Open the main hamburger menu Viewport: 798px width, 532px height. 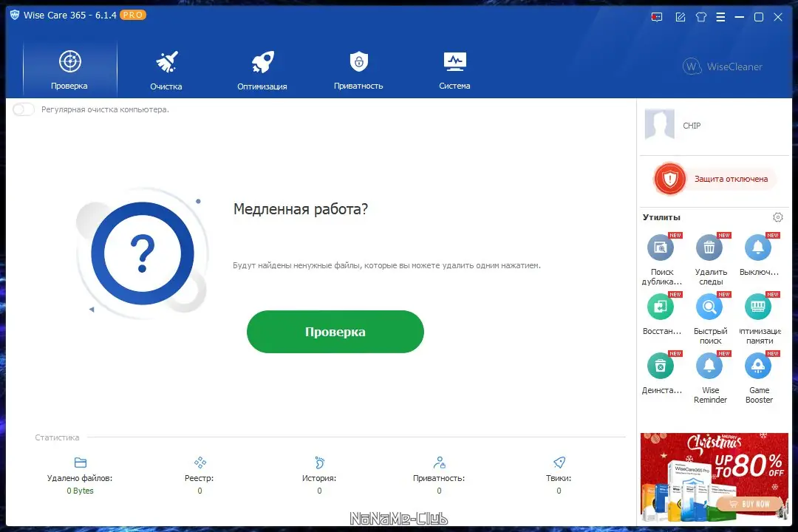(x=720, y=16)
